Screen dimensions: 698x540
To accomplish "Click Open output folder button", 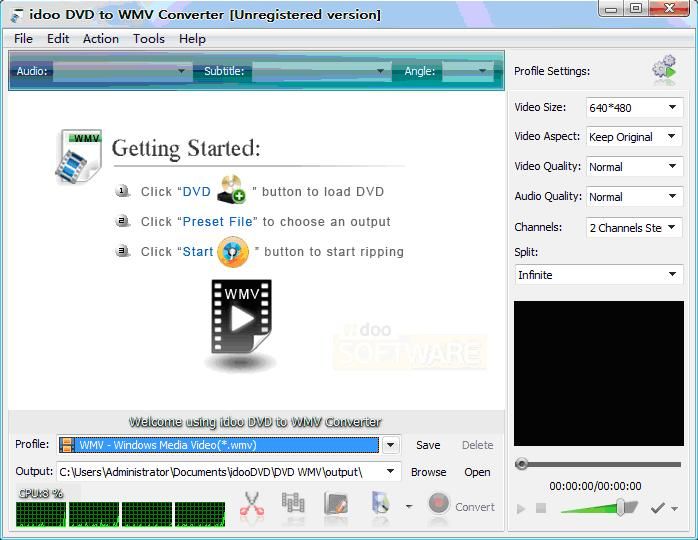I will coord(477,471).
